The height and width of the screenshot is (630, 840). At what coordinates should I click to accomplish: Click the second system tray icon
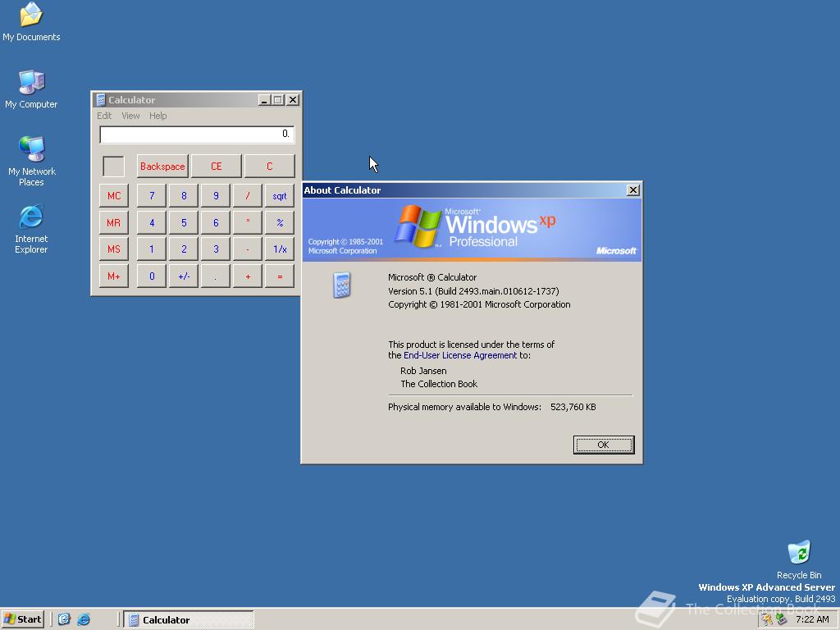point(781,619)
